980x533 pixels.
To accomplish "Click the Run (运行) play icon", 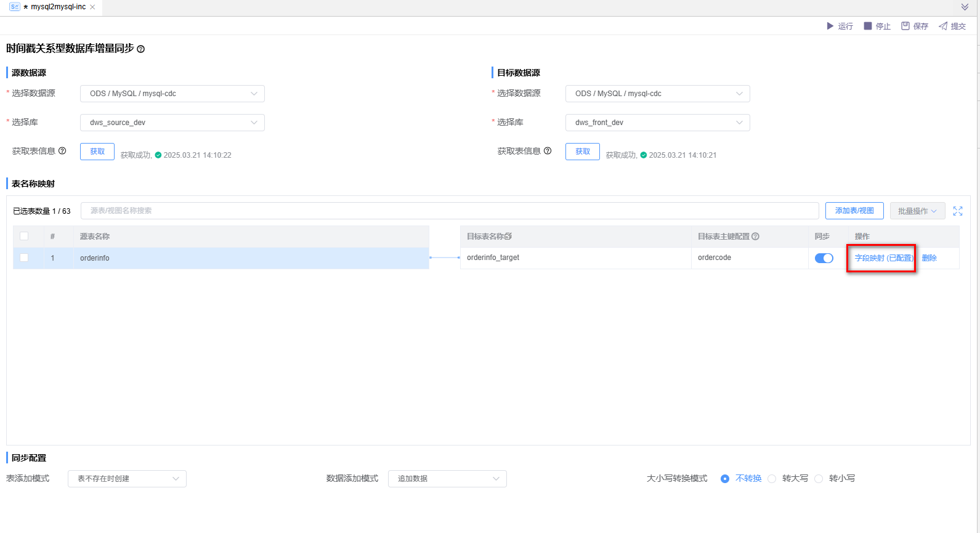I will [x=830, y=26].
